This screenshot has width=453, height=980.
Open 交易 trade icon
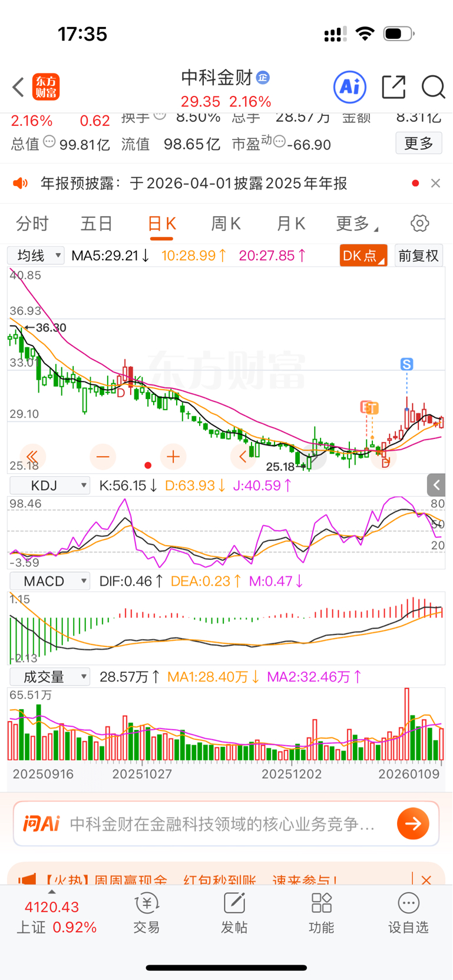click(147, 913)
